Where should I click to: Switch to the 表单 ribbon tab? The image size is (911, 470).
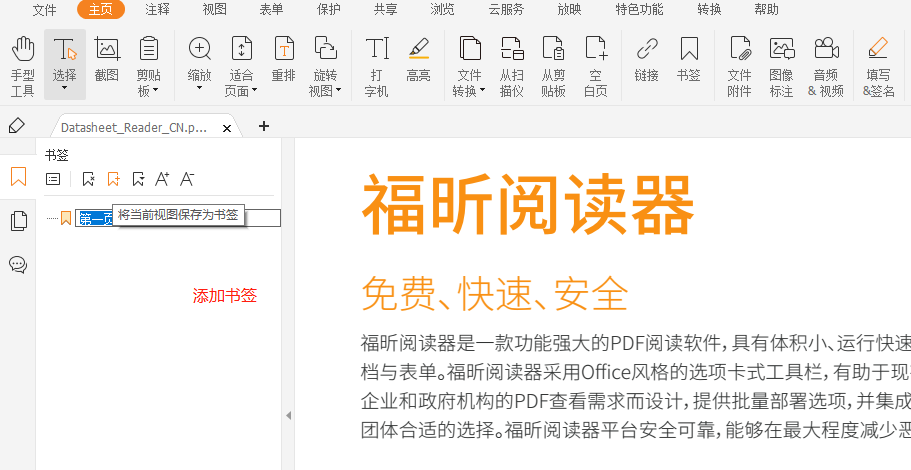pyautogui.click(x=271, y=10)
